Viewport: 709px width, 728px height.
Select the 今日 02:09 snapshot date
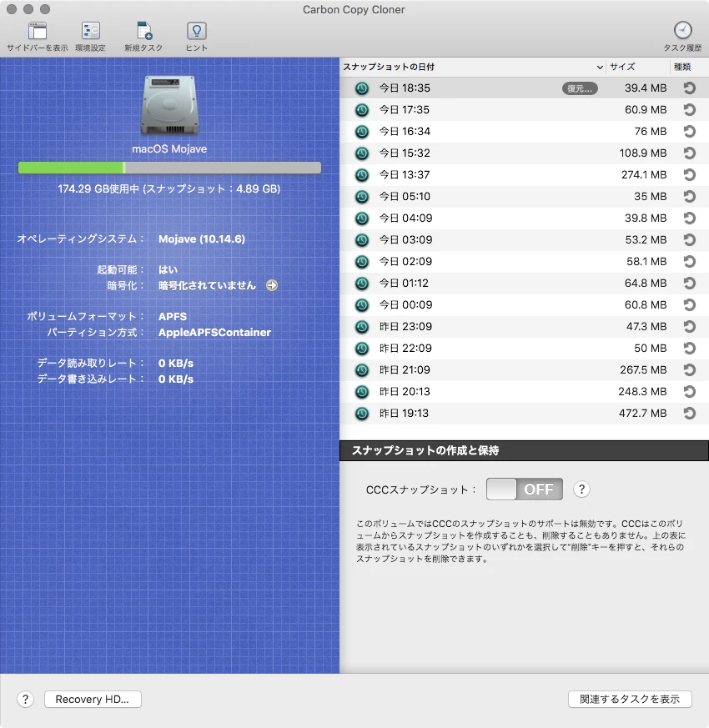point(406,261)
